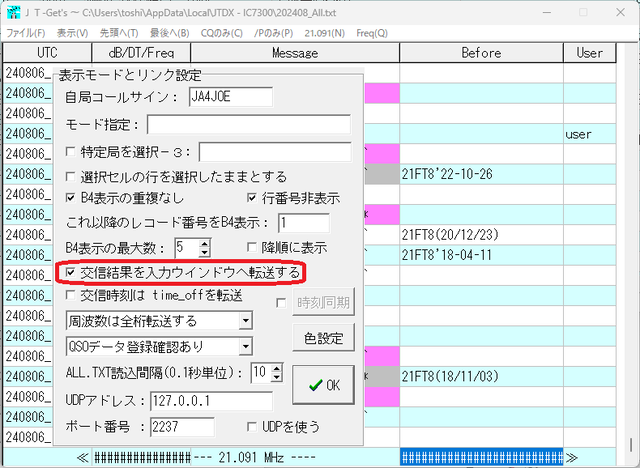Click the Before cell 21FT8(18/11/03)

pyautogui.click(x=481, y=376)
